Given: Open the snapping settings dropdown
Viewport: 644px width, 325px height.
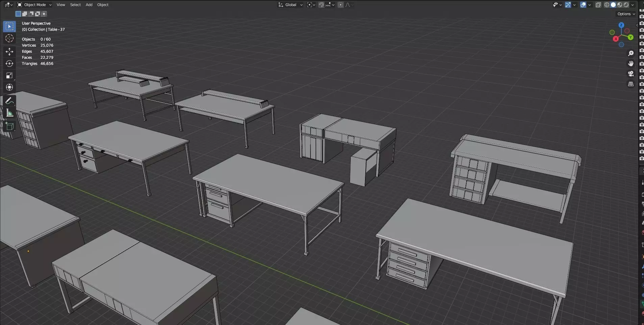Looking at the screenshot, I should coord(330,5).
